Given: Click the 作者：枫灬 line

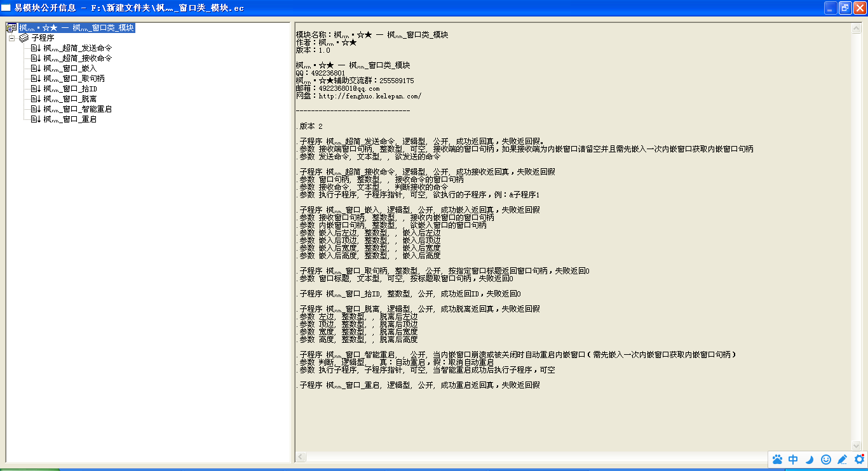Looking at the screenshot, I should coord(327,43).
